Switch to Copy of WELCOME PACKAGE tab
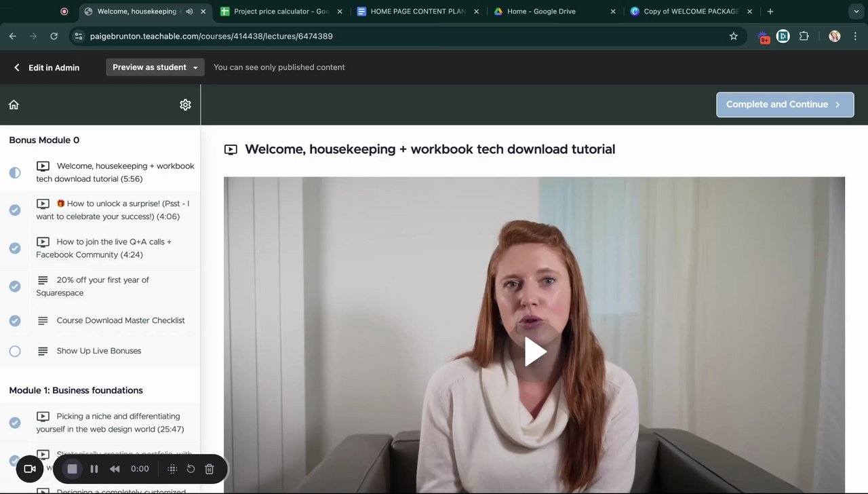This screenshot has width=868, height=494. click(690, 12)
